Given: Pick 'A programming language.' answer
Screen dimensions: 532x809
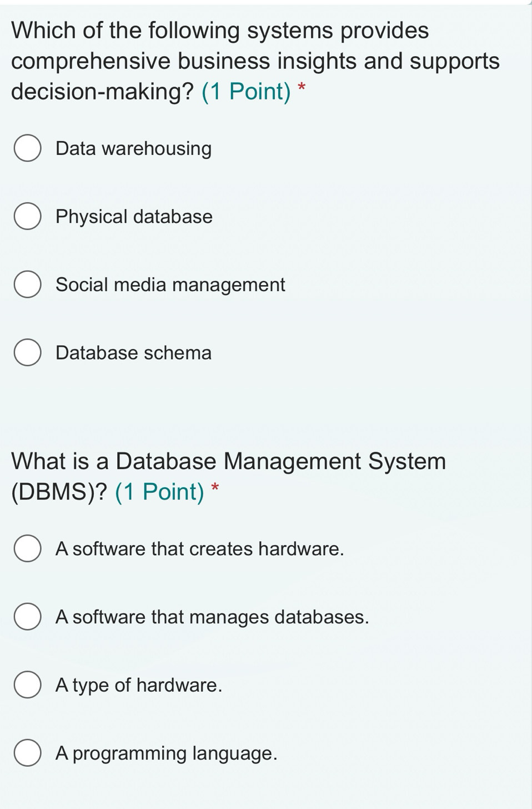Looking at the screenshot, I should click(x=27, y=753).
